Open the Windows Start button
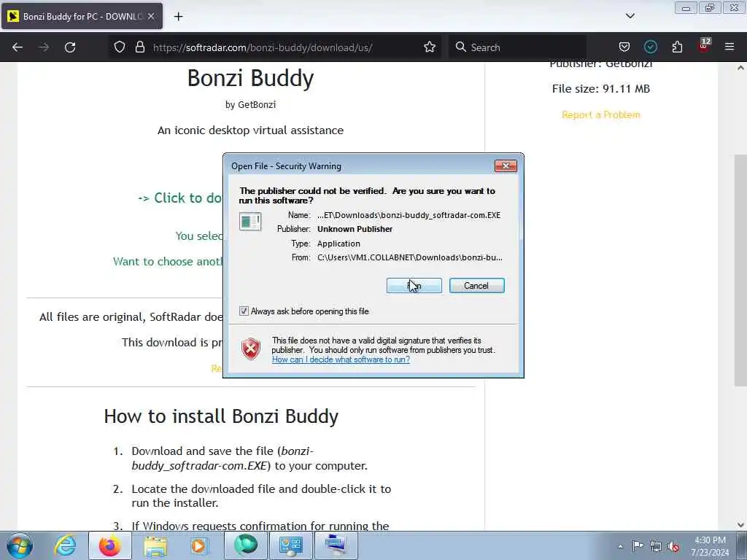The image size is (747, 560). pos(20,545)
